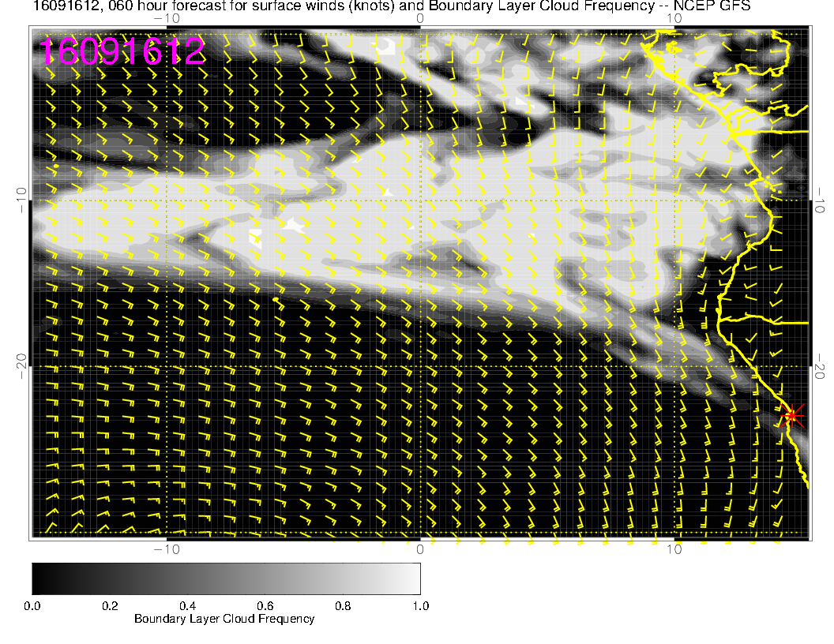Click the -10 longitude label on bottom axis
This screenshot has width=834, height=644.
point(166,549)
